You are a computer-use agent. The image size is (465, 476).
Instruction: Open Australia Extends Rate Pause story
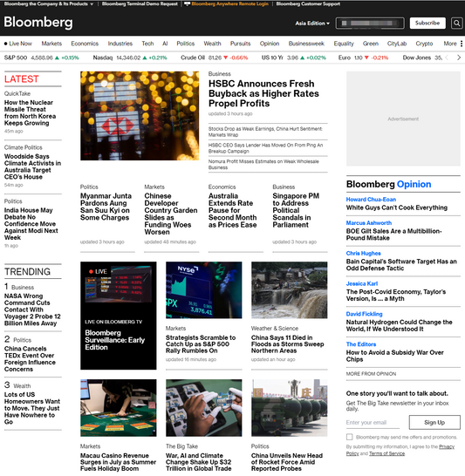(x=233, y=210)
